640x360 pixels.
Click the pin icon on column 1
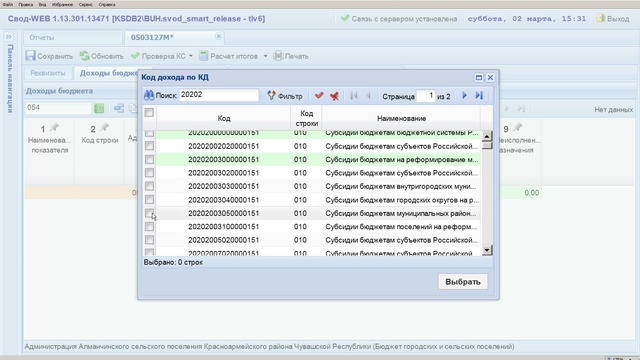(54, 128)
